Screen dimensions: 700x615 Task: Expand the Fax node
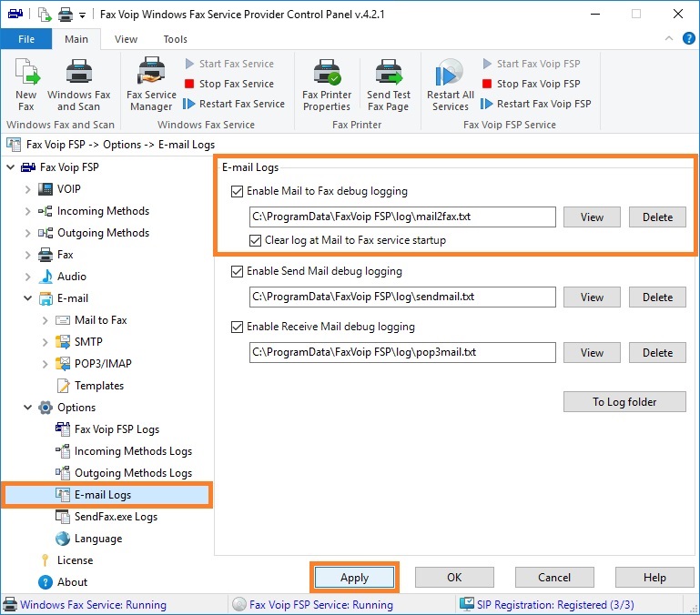[27, 255]
